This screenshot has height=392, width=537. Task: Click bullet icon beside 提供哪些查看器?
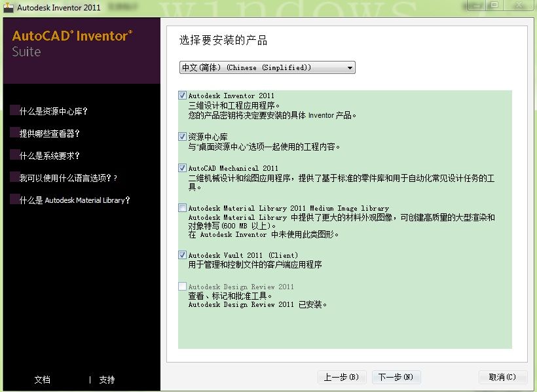tap(15, 132)
